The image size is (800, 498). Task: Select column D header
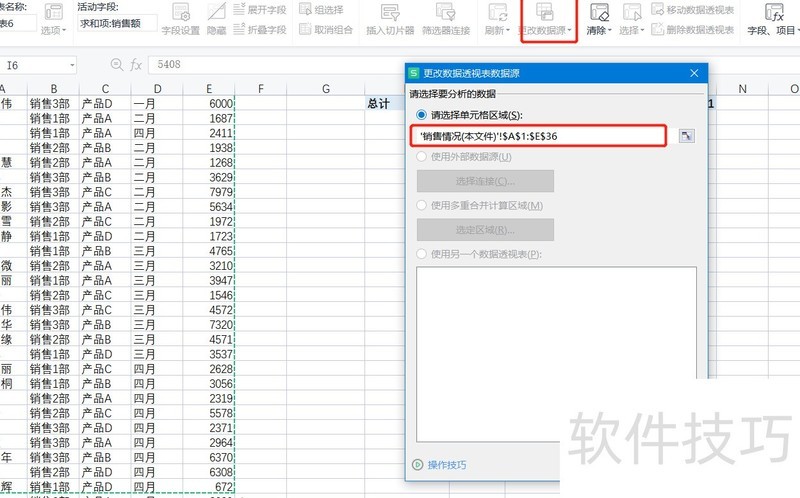coord(157,89)
